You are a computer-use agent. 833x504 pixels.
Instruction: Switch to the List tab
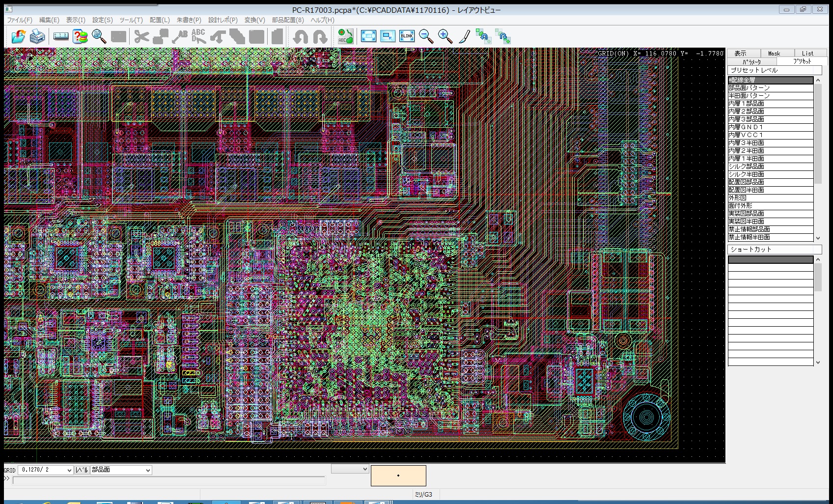[807, 53]
